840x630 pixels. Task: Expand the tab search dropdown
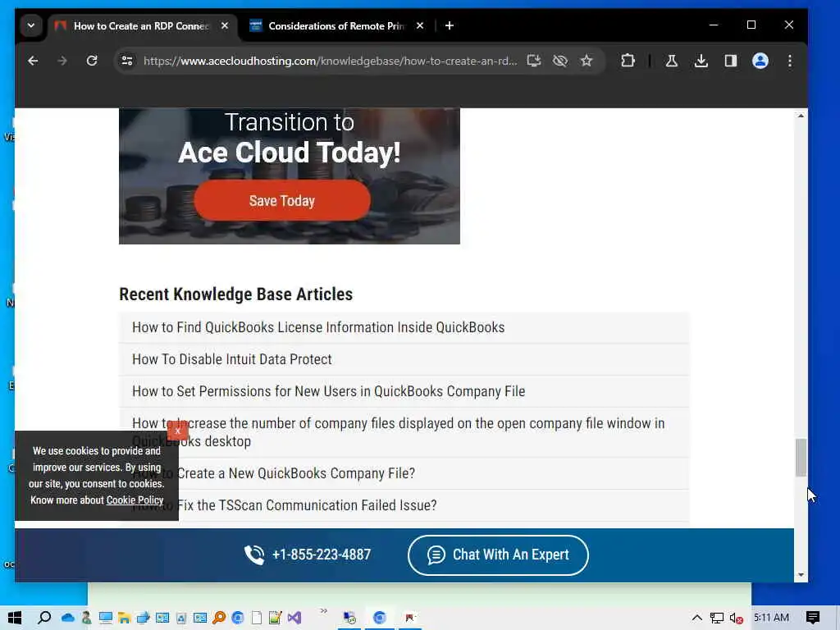(x=31, y=25)
